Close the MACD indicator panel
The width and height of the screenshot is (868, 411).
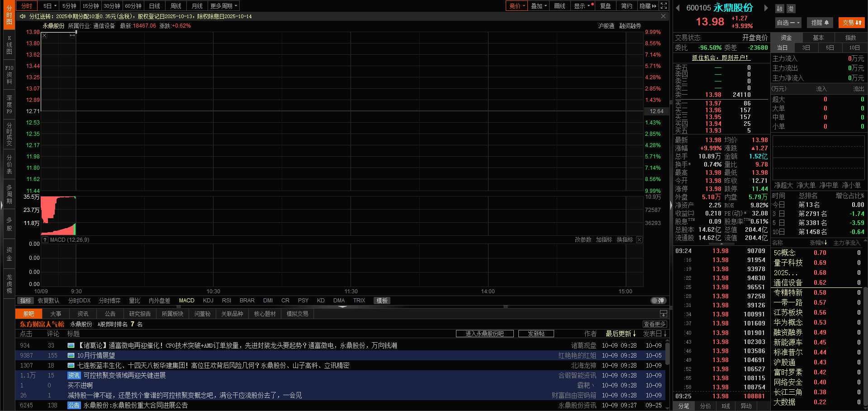639,240
